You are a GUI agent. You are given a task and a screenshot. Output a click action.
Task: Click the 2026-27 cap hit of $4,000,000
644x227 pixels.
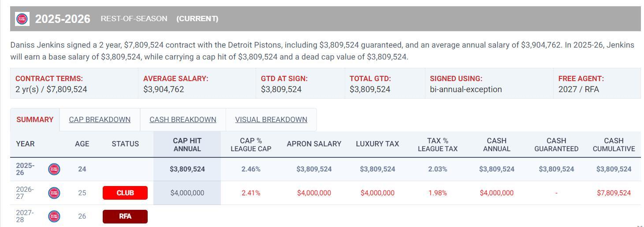point(187,193)
